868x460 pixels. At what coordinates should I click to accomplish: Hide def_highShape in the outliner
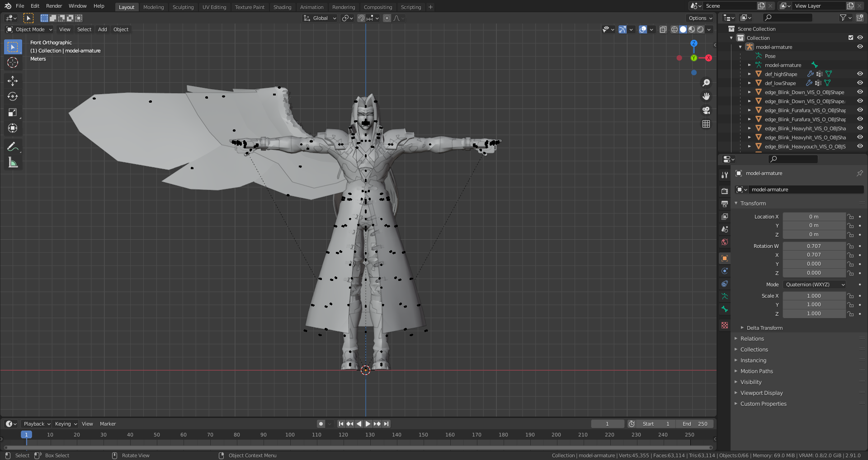point(860,74)
